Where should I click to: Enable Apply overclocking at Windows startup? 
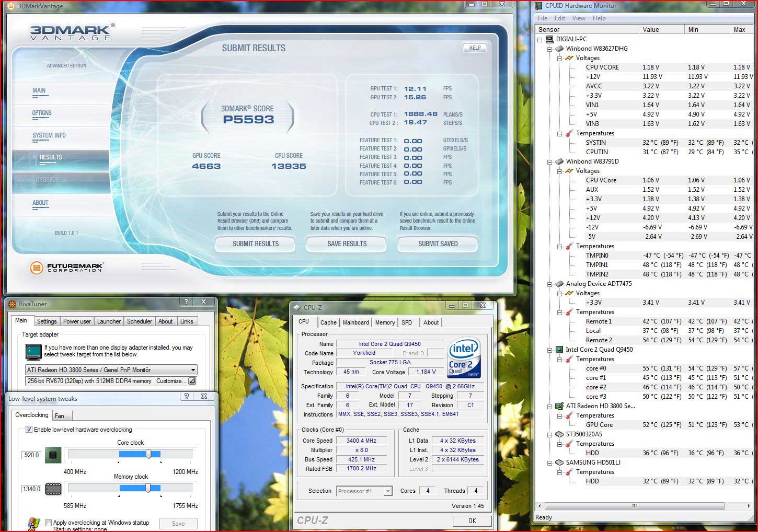click(x=48, y=523)
